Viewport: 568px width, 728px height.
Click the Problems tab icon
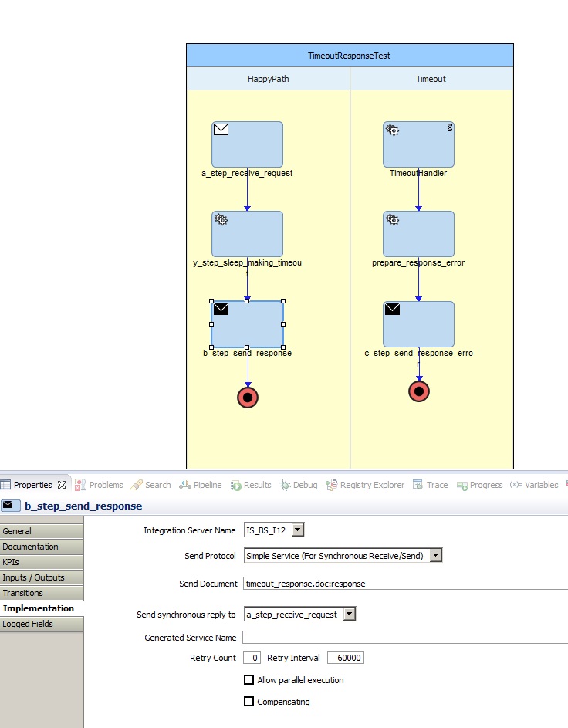(x=80, y=485)
